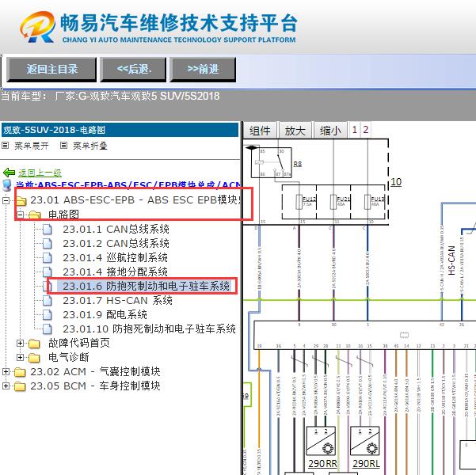Click the 当前:ABS-ESC-EPB breadcrumb link

[128, 184]
